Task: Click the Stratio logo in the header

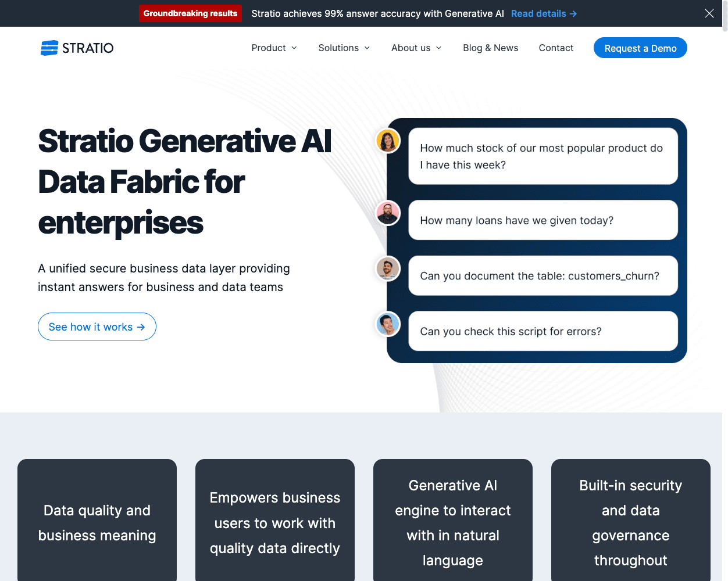Action: 77,48
